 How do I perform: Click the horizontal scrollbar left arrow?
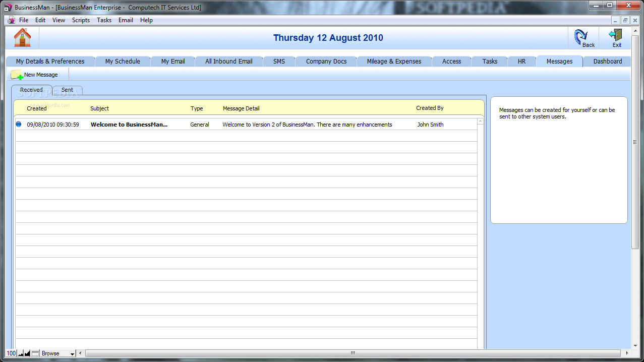tap(81, 353)
